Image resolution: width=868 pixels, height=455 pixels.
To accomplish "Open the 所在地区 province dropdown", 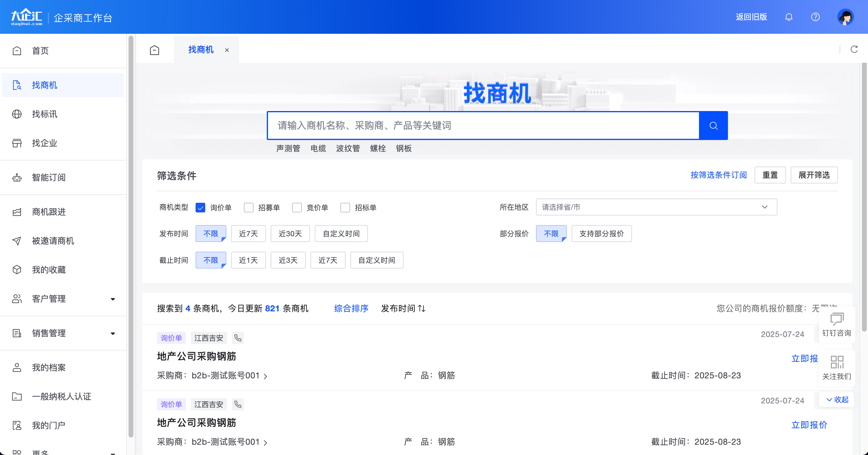I will 656,207.
